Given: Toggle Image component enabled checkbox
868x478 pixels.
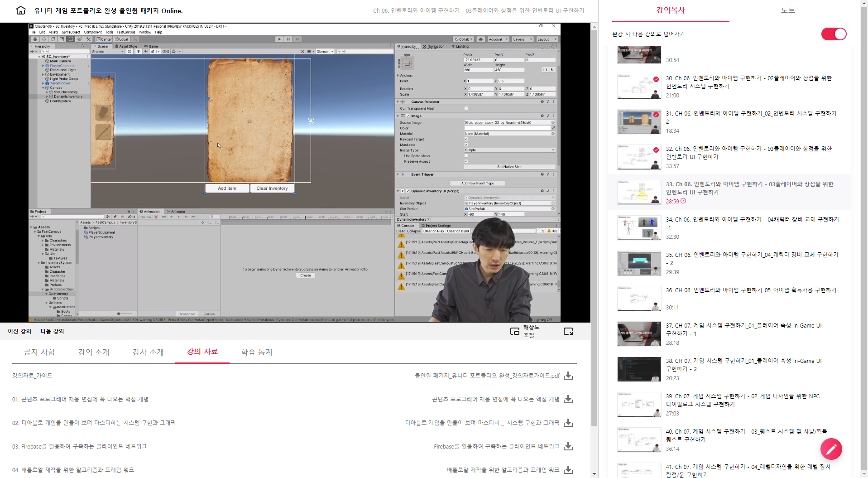Looking at the screenshot, I should [408, 116].
